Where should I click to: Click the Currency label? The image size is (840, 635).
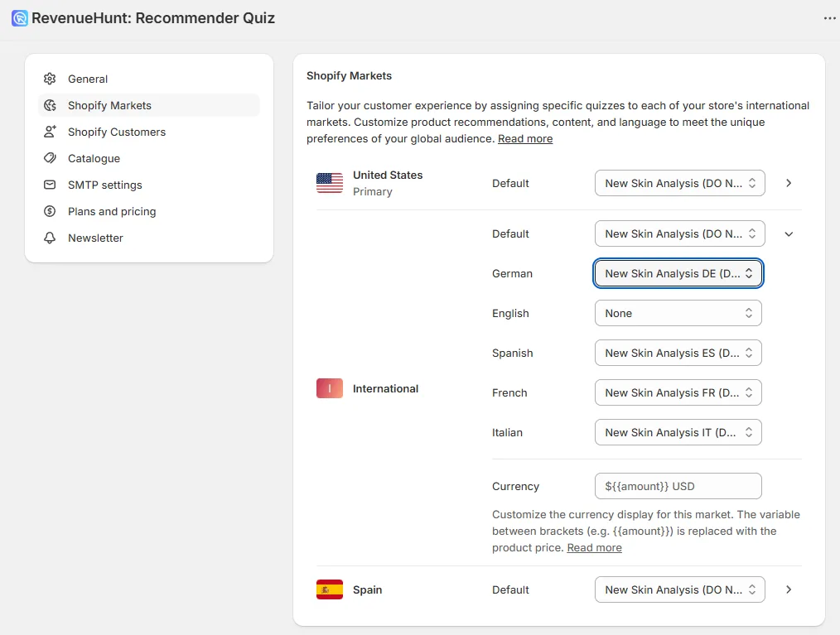515,486
